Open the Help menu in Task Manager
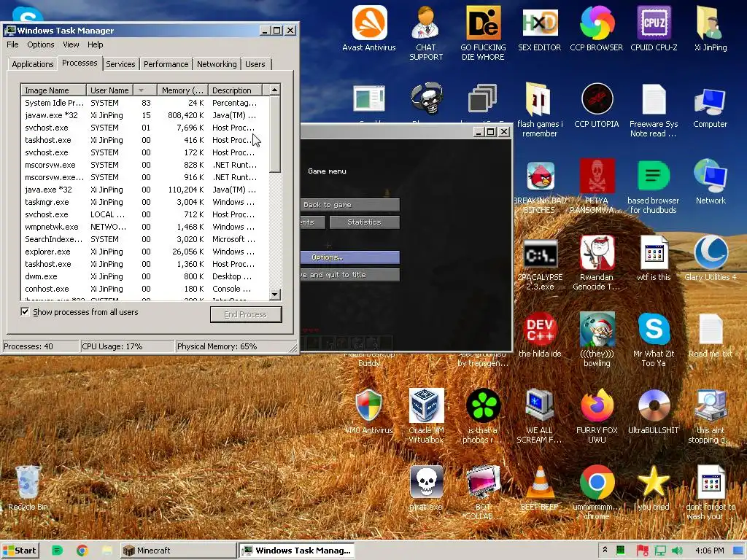747x560 pixels. tap(96, 44)
